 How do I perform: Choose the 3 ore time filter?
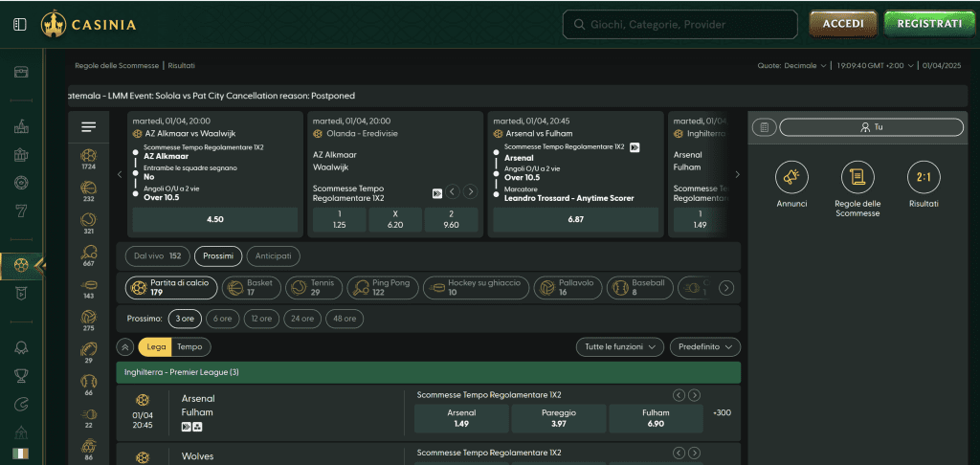click(185, 319)
